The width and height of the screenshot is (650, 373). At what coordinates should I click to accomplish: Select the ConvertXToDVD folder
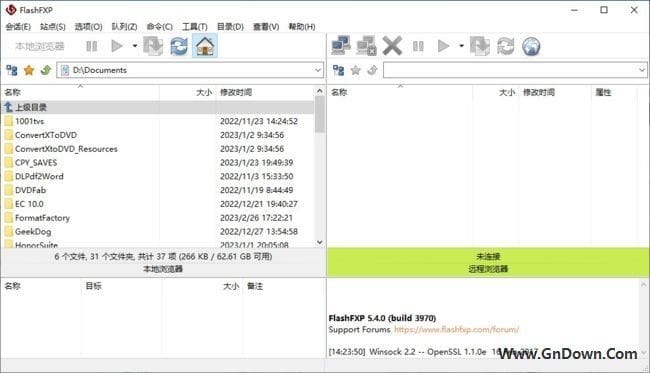coord(158,135)
